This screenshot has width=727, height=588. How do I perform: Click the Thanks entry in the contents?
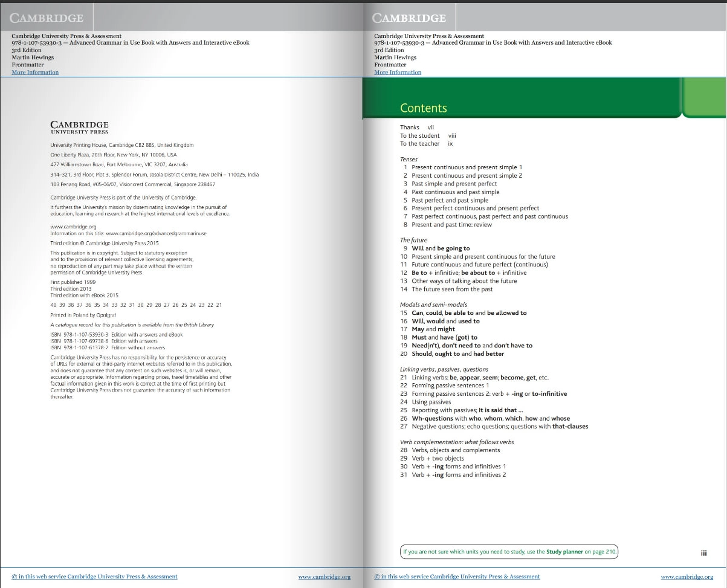point(410,128)
